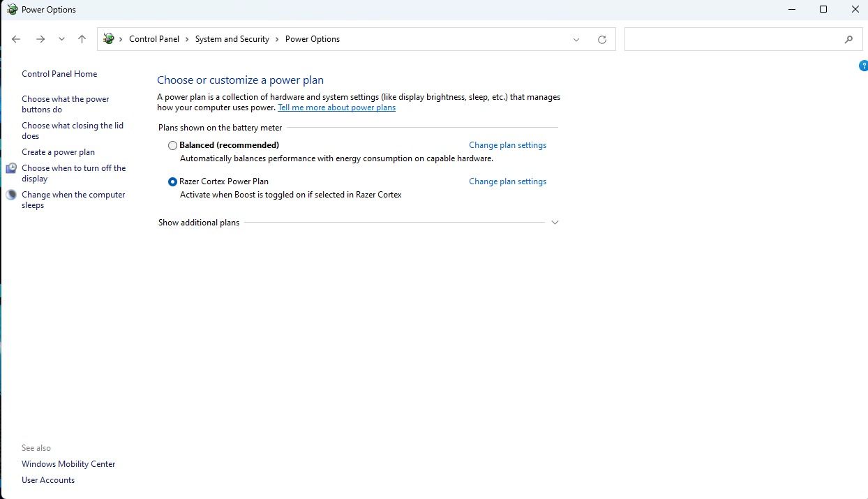
Task: Open recent locations dropdown arrow
Action: tap(61, 40)
